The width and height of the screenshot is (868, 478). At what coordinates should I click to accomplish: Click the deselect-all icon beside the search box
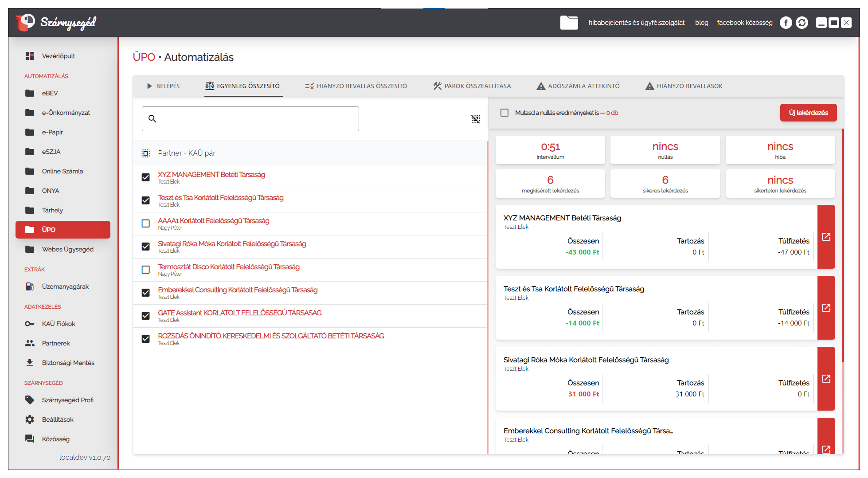point(475,119)
